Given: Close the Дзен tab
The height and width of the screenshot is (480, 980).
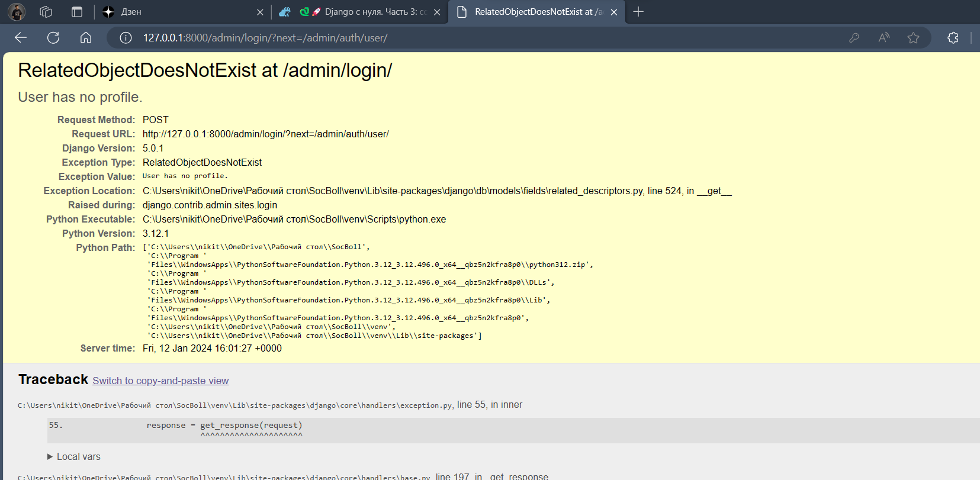Looking at the screenshot, I should tap(260, 12).
